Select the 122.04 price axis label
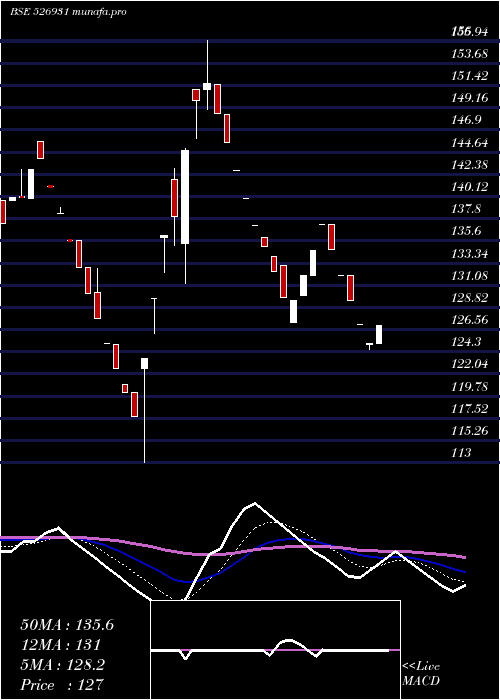This screenshot has height=700, width=500. 469,364
